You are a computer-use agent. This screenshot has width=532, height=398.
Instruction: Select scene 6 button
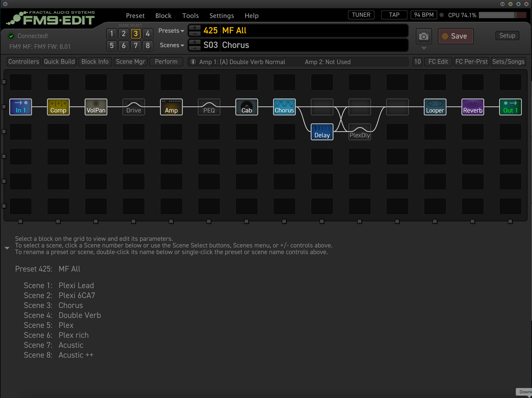coord(124,46)
